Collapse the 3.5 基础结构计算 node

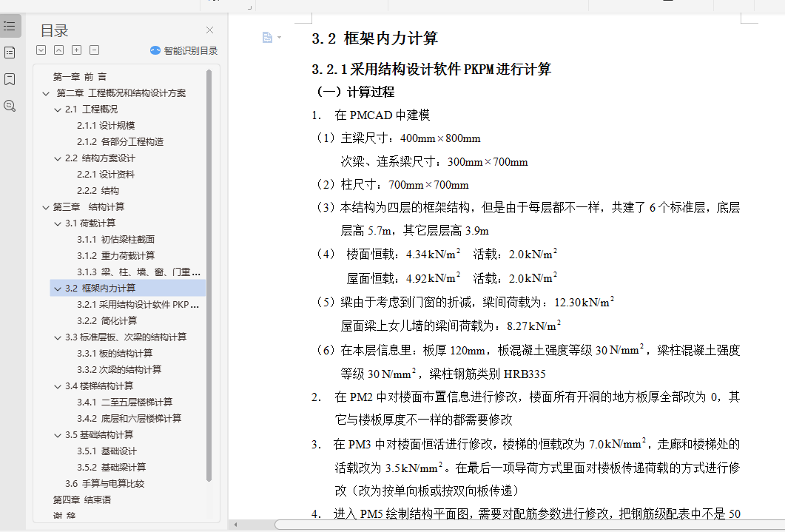click(x=58, y=435)
